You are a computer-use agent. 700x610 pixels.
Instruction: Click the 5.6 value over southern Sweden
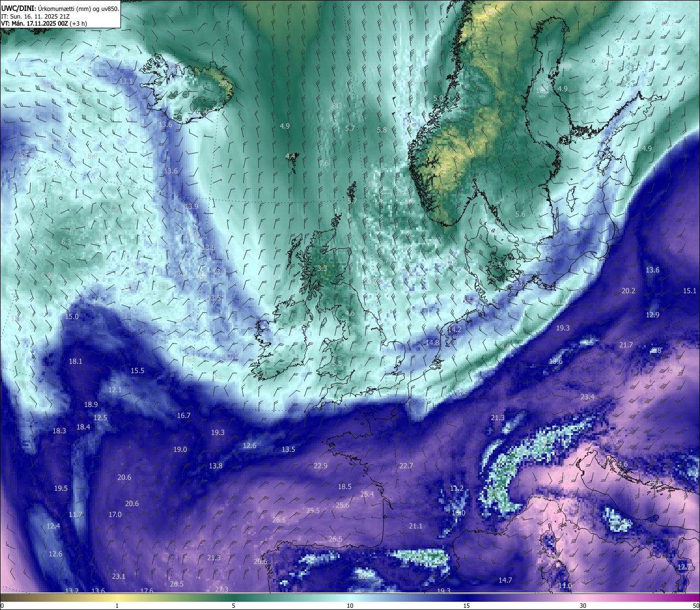pos(520,214)
